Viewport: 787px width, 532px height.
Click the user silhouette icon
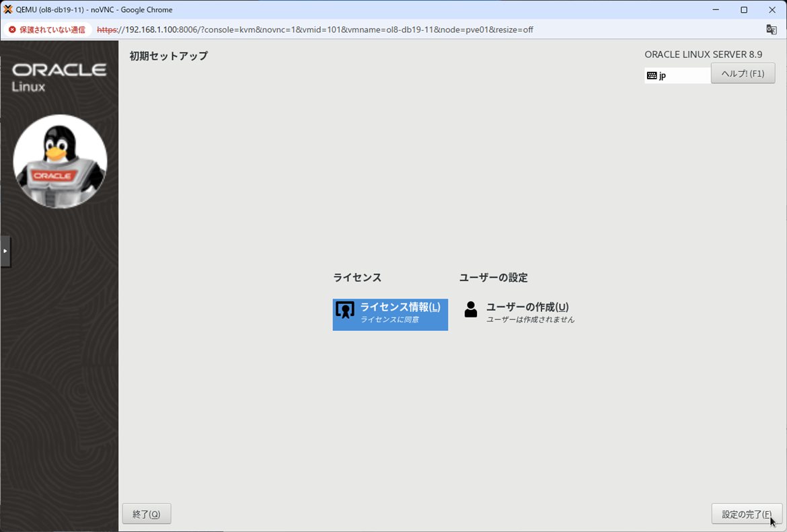click(x=471, y=309)
